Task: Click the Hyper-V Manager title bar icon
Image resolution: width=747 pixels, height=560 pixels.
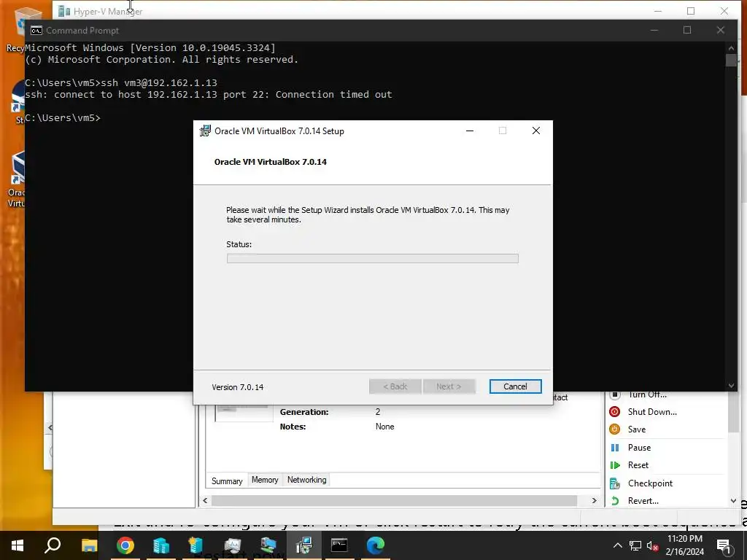Action: click(64, 11)
